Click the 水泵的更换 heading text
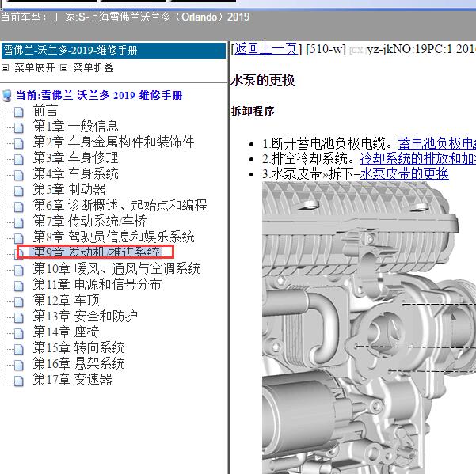Image resolution: width=476 pixels, height=474 pixels. 263,81
